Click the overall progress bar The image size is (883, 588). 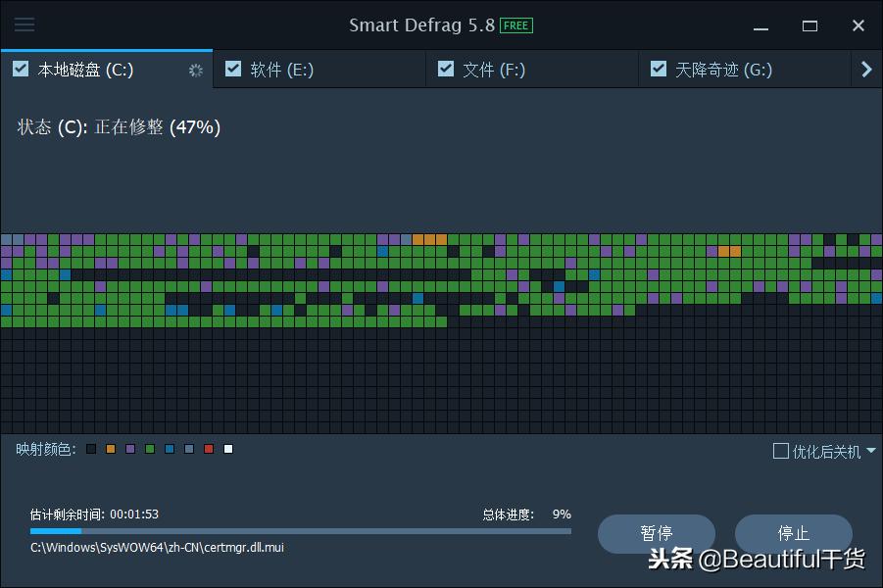point(301,530)
